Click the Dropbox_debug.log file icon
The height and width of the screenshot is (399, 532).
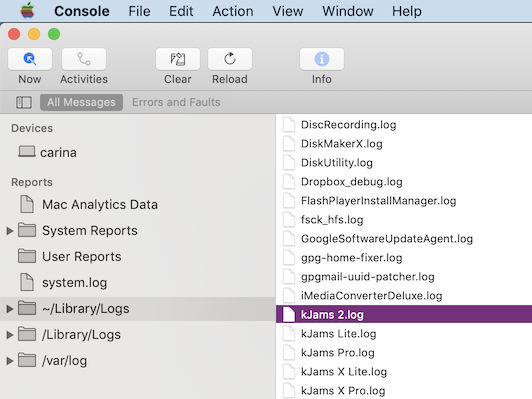point(289,181)
